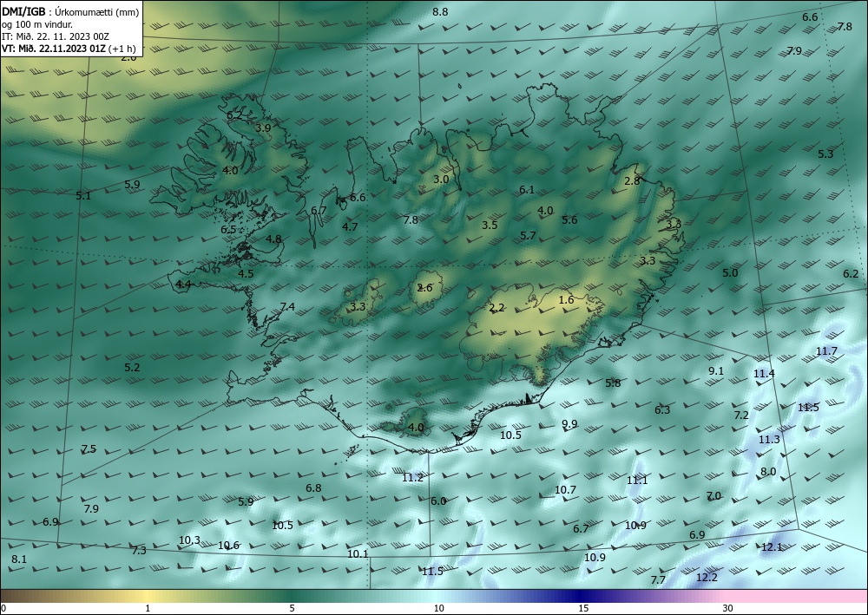Click the map value "8.8"

[440, 11]
